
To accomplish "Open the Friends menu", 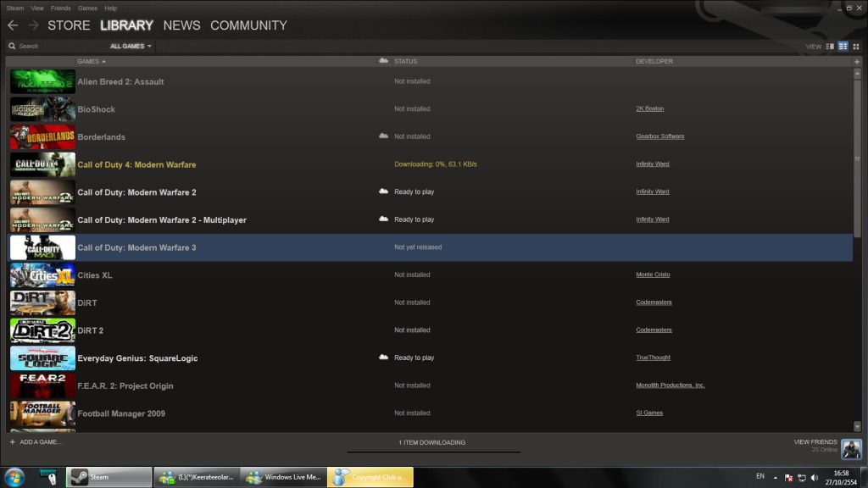I will click(x=61, y=8).
